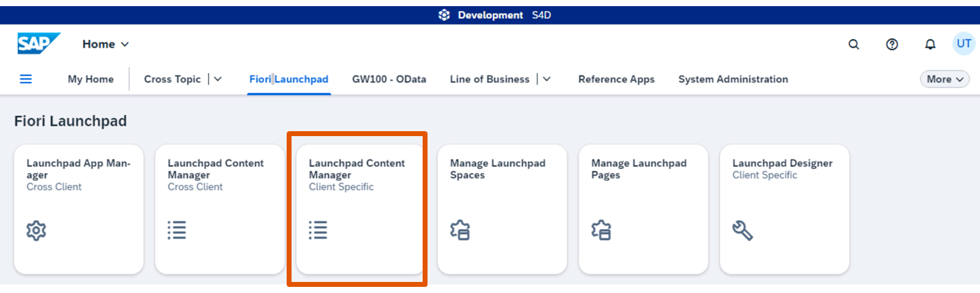Screen dimensions: 980x293
Task: Open the More dropdown button
Action: tap(944, 79)
